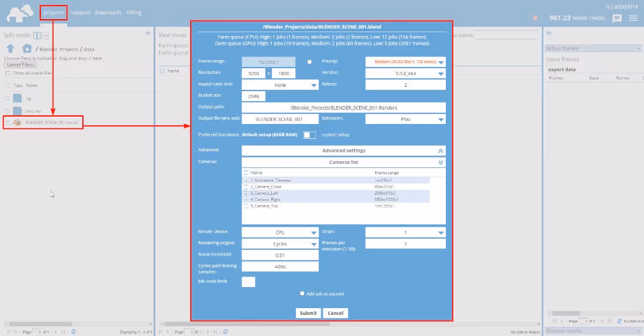Open the downloads tab
The width and height of the screenshot is (644, 336).
[108, 12]
